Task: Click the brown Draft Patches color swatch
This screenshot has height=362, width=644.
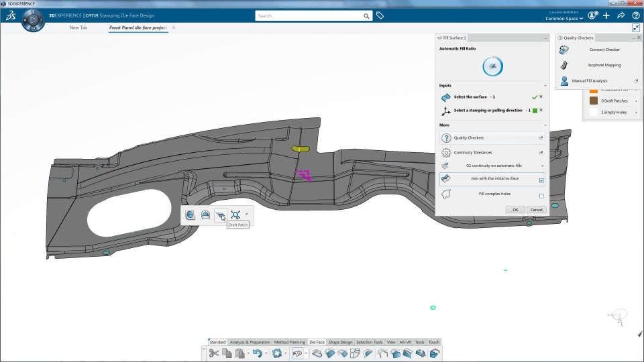Action: pos(594,101)
